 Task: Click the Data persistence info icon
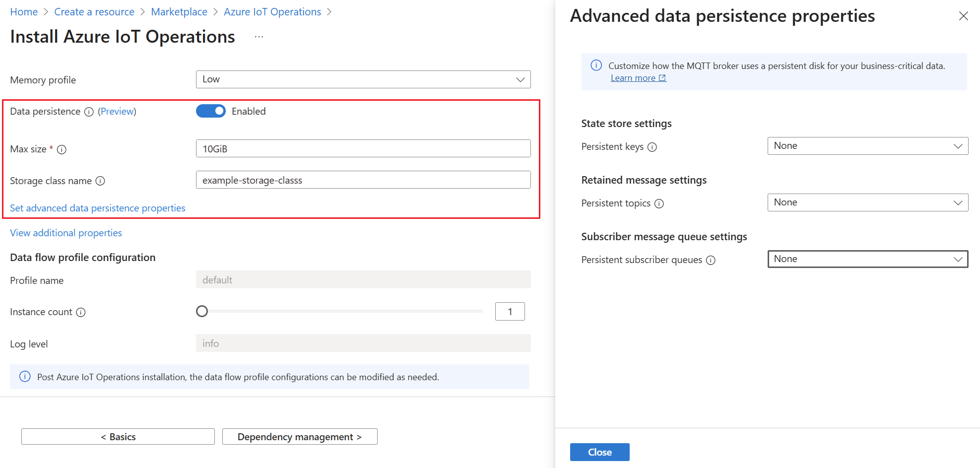click(x=89, y=112)
